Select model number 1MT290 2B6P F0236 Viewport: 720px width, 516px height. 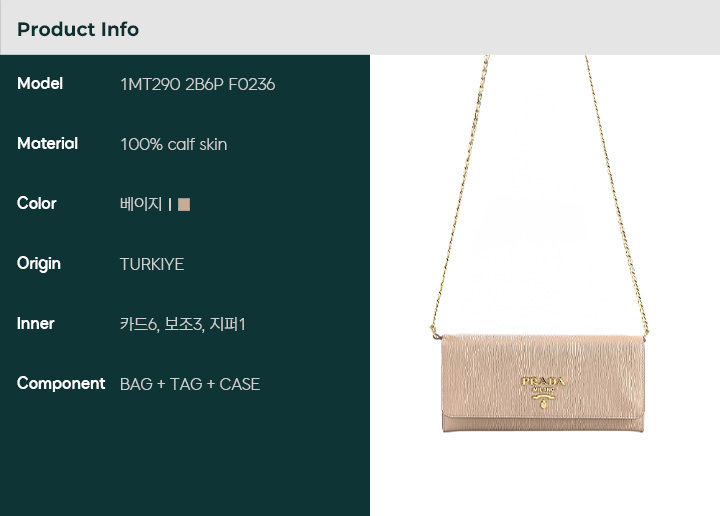click(197, 84)
